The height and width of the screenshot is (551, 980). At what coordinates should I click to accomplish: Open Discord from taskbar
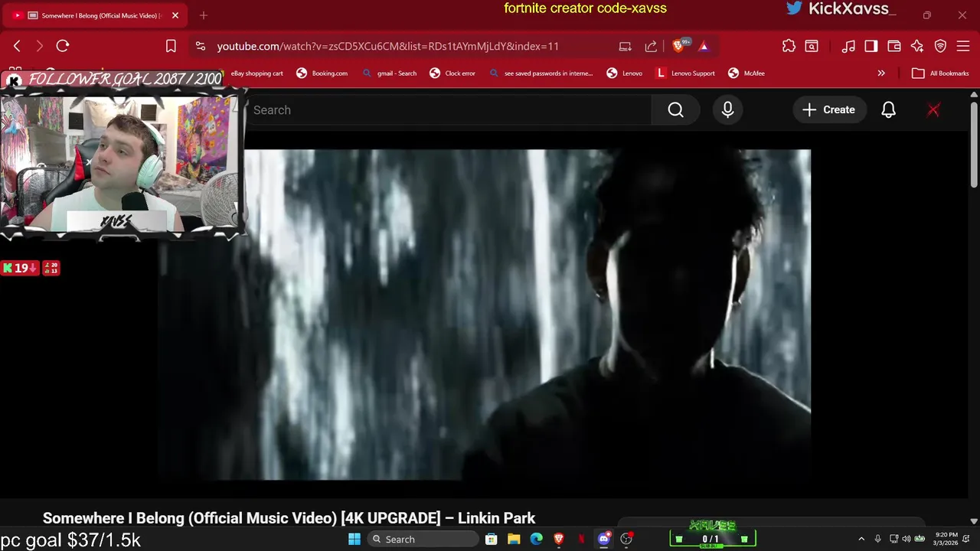[604, 539]
